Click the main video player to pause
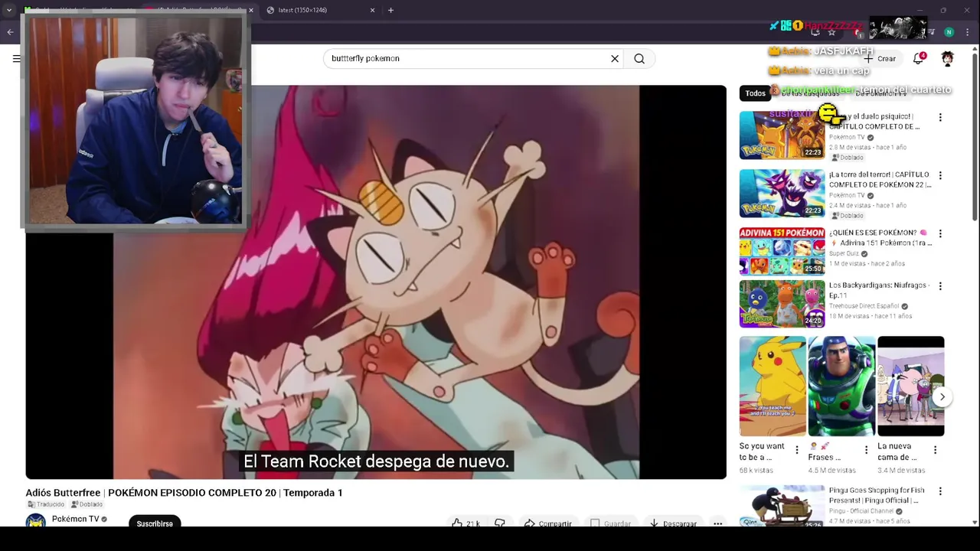This screenshot has width=980, height=551. click(x=376, y=282)
